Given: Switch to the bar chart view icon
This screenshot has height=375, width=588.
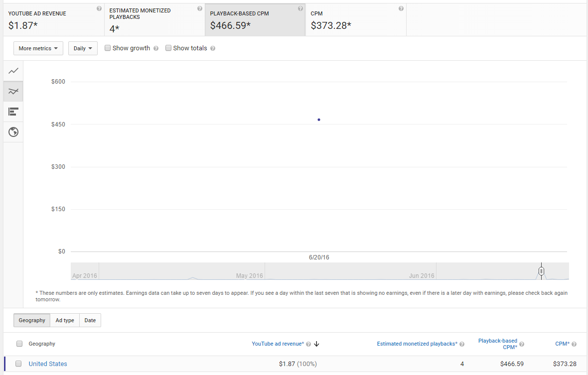Looking at the screenshot, I should pos(13,112).
